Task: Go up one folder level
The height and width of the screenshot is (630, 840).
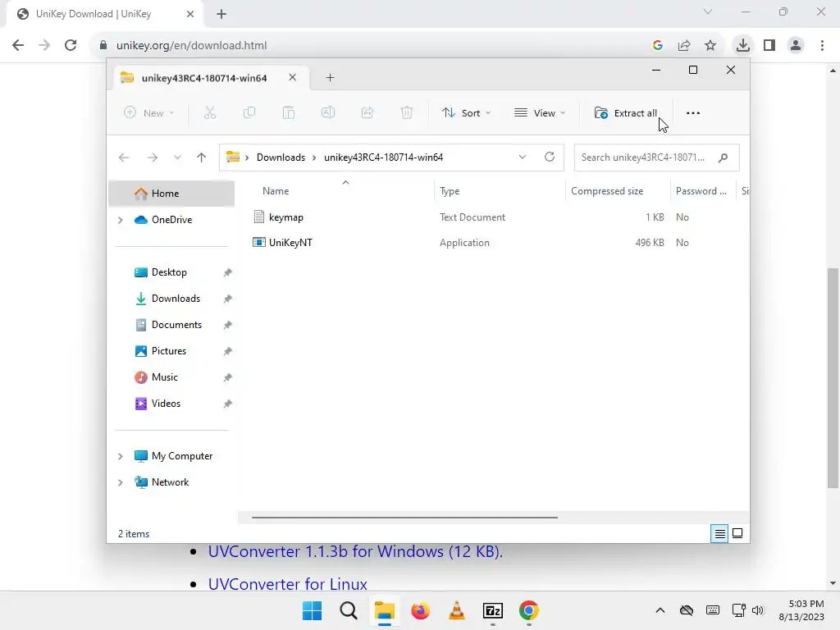Action: click(x=202, y=157)
